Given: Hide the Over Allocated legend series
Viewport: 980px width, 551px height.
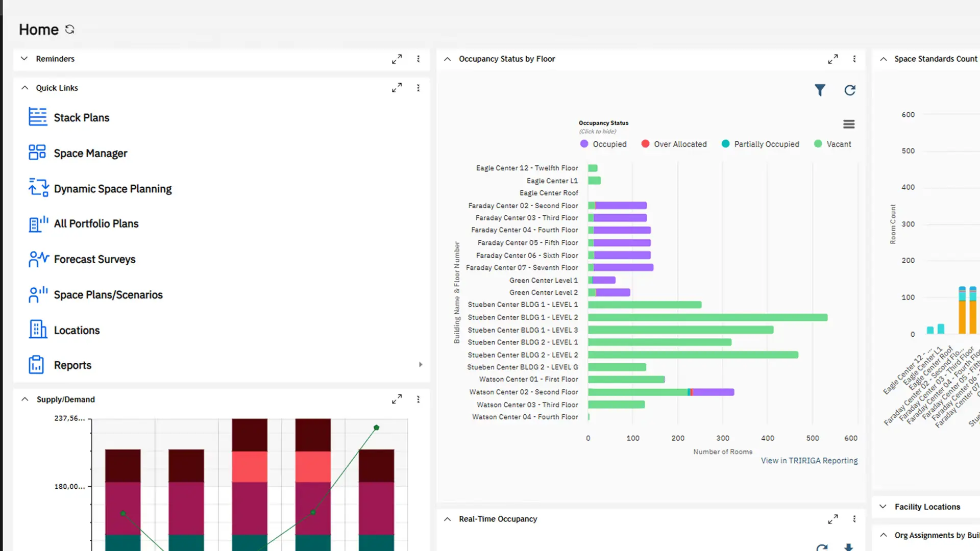Looking at the screenshot, I should [674, 144].
